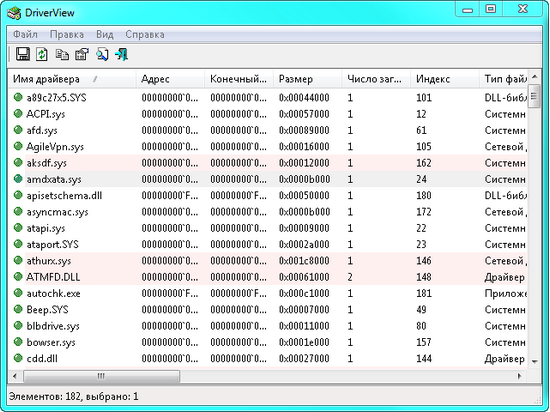Screen dimensions: 550x412
Task: Sort by Индекс column header
Action: click(x=445, y=79)
